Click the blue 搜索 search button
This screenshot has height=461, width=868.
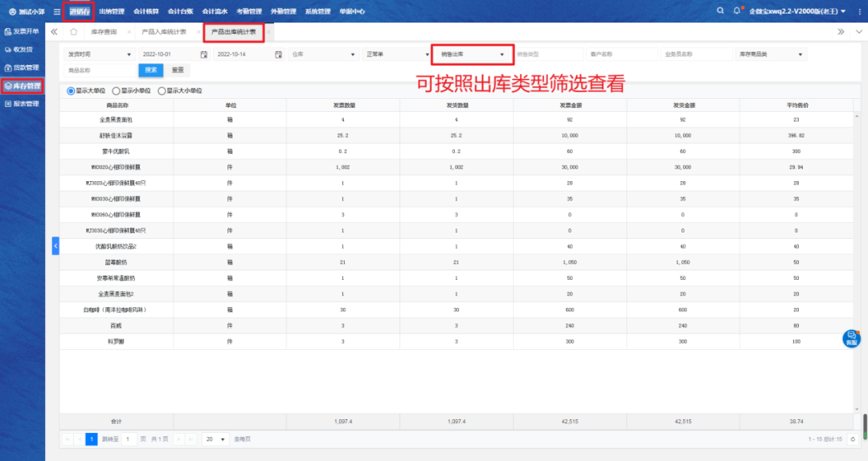coord(151,70)
